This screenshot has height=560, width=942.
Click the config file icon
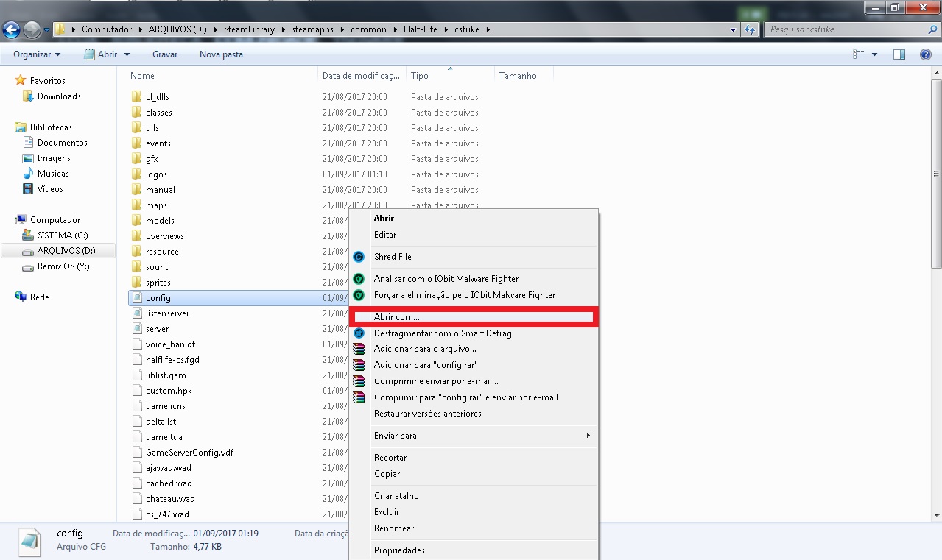[x=136, y=298]
